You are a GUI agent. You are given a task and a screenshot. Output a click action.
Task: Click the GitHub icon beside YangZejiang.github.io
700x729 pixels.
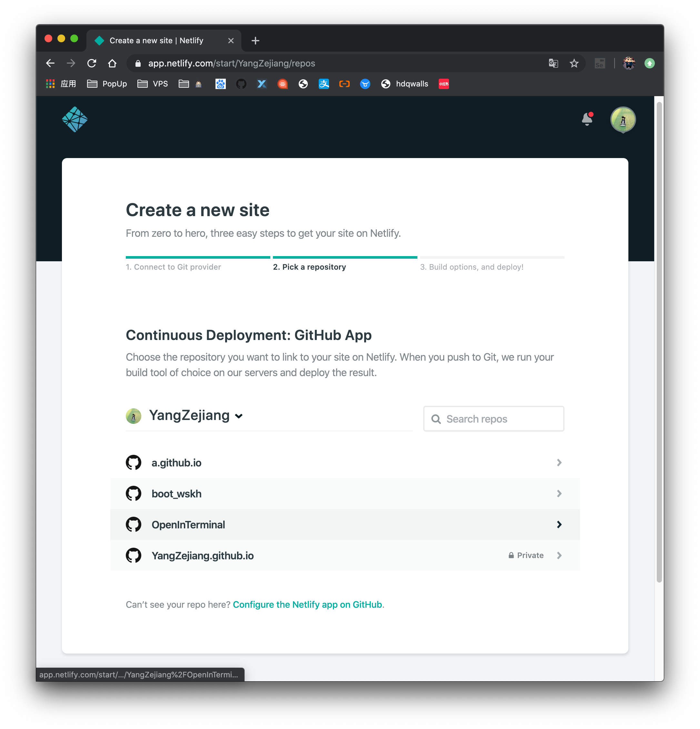[x=134, y=555]
